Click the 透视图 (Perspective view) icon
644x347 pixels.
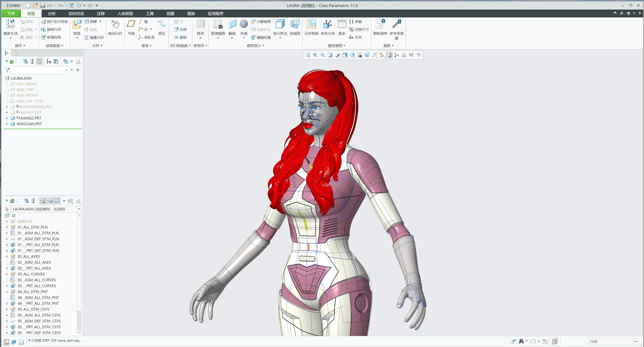[295, 27]
